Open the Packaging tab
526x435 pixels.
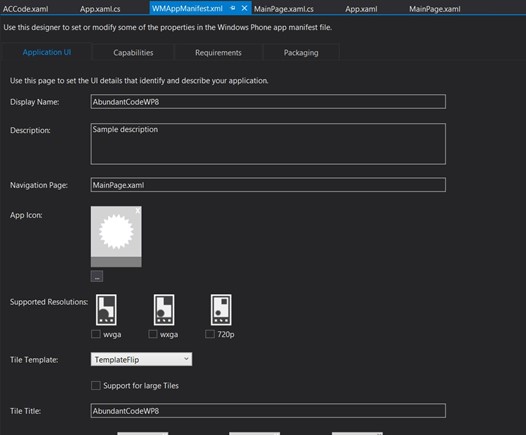301,53
